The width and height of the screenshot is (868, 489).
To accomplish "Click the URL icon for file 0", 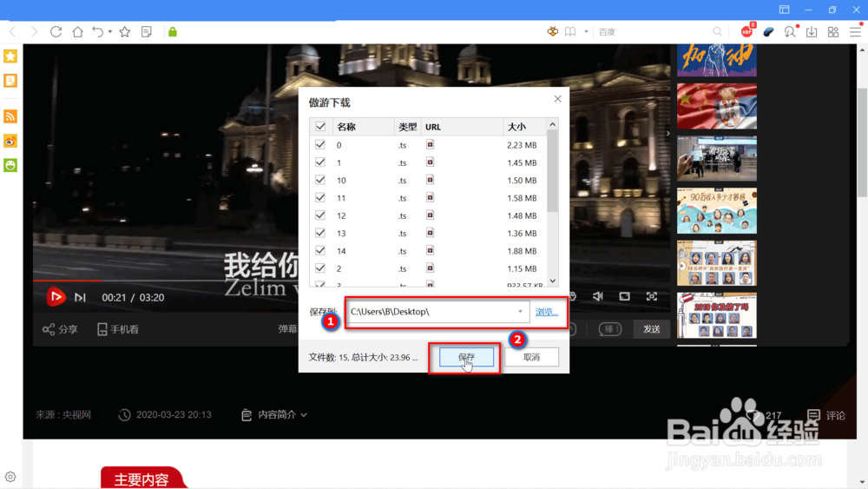I will click(431, 144).
